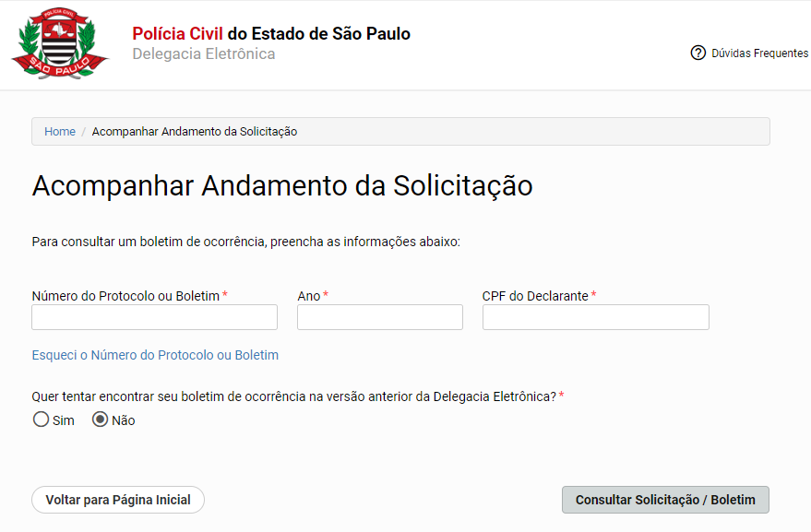Open Esqueci o Número do Protocolo ou Boletim
This screenshot has height=532, width=811.
(x=154, y=354)
